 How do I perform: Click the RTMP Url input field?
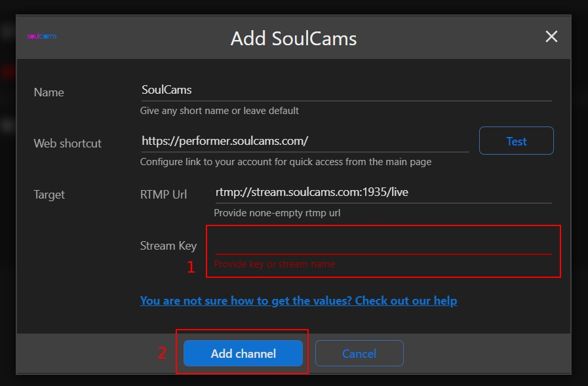coord(383,192)
